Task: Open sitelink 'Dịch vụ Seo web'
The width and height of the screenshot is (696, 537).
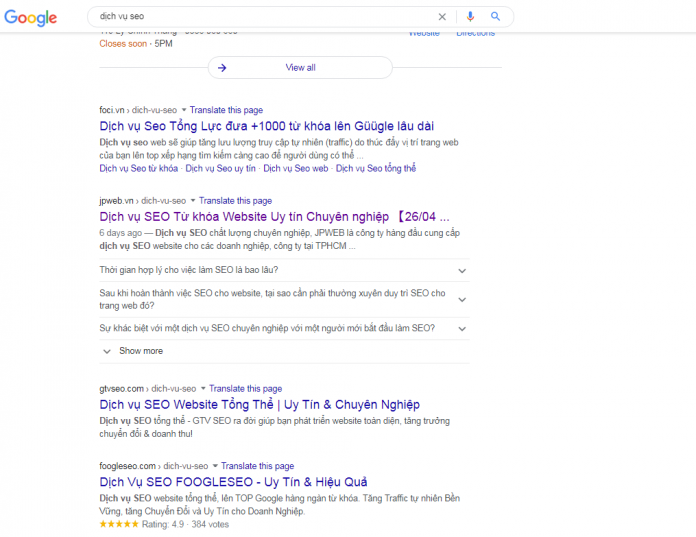Action: (296, 169)
